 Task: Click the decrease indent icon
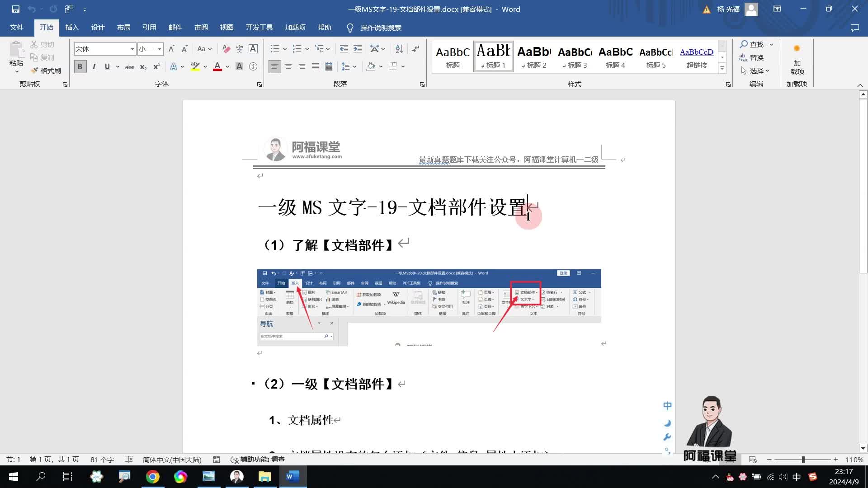point(344,49)
